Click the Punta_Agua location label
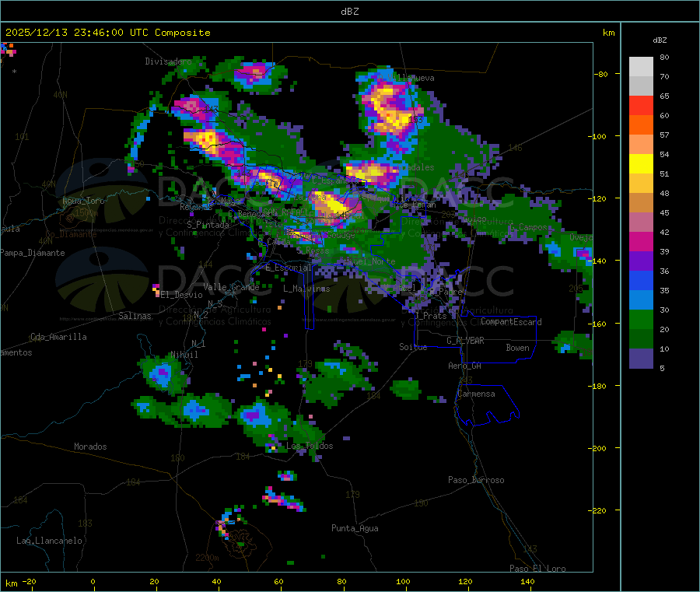This screenshot has width=700, height=592. coord(355,529)
